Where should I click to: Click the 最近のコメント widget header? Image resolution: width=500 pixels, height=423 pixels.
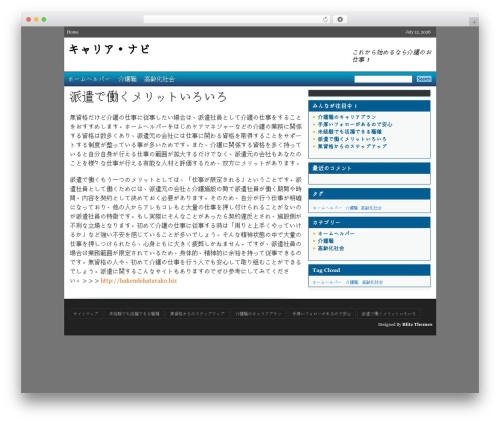[369, 168]
